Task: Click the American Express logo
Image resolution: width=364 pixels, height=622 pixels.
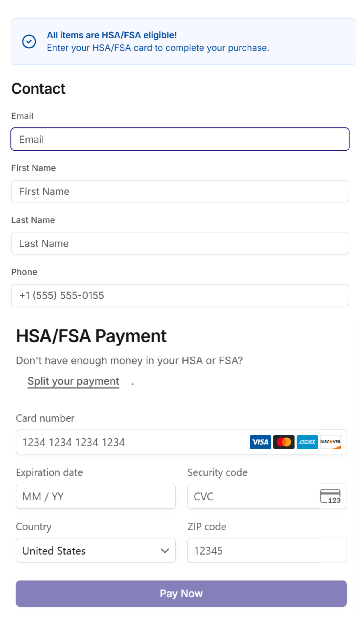Action: (x=307, y=442)
